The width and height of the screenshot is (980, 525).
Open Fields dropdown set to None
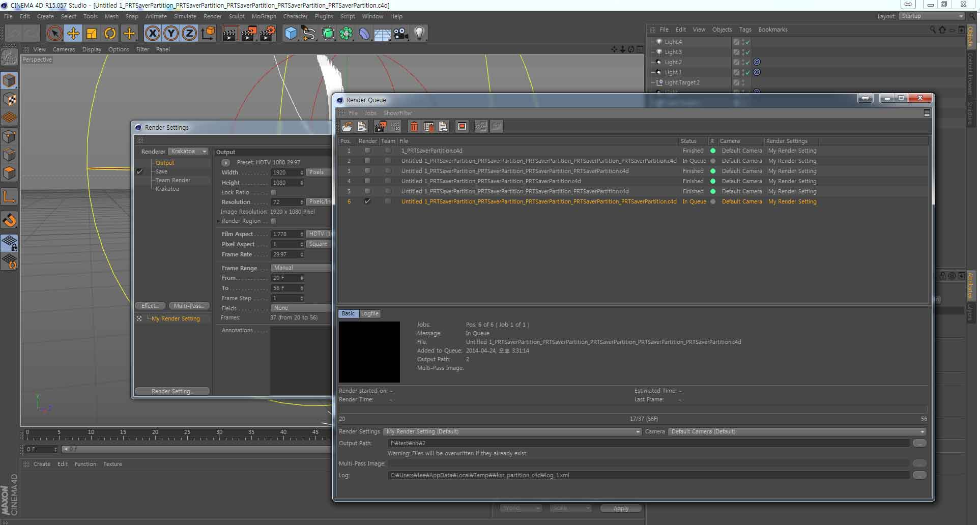point(301,308)
